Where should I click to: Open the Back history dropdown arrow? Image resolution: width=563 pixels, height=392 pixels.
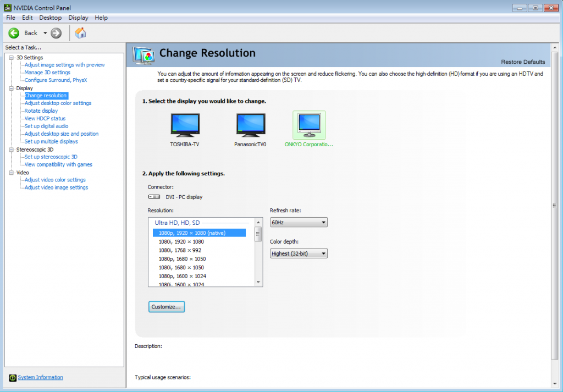tap(45, 33)
